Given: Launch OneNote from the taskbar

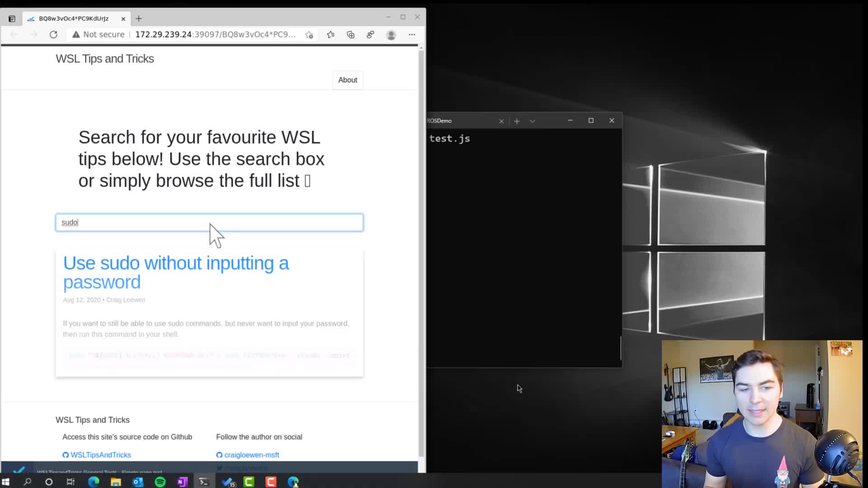Looking at the screenshot, I should click(x=182, y=482).
